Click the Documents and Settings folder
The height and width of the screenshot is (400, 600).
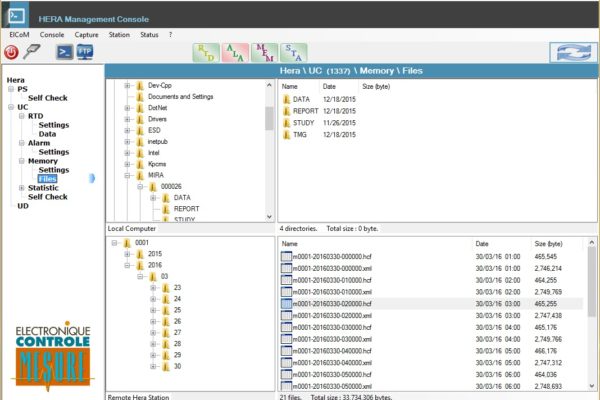pyautogui.click(x=180, y=97)
